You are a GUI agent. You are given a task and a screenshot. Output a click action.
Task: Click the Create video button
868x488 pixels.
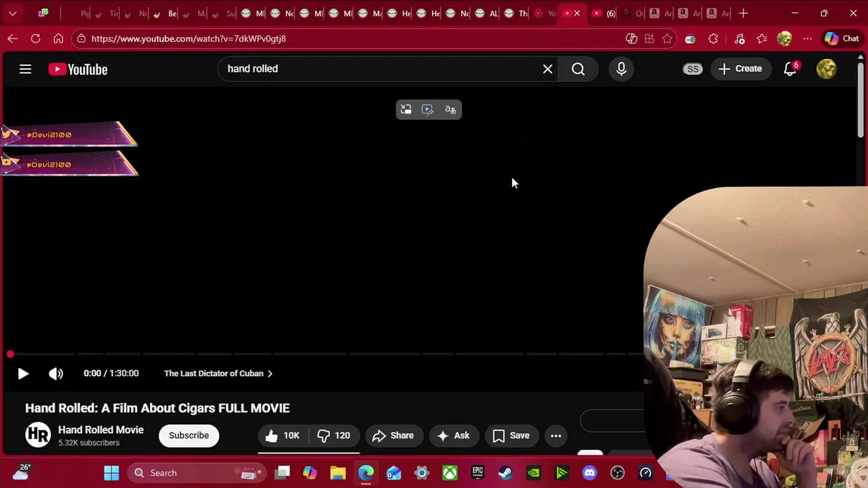point(741,68)
